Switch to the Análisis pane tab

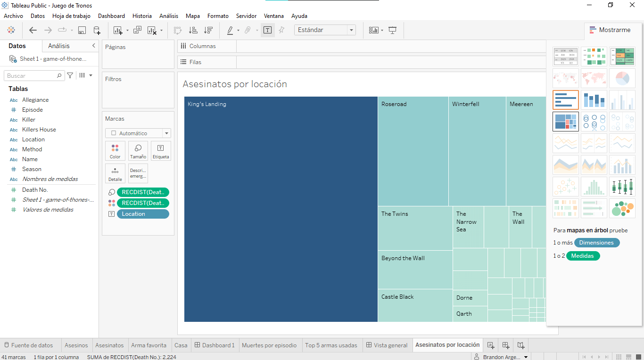coord(59,46)
